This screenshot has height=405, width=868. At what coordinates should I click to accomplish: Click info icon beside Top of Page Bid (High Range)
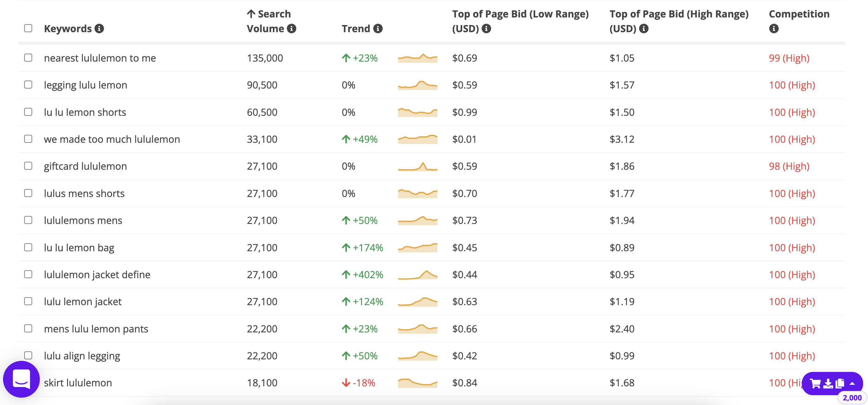[643, 28]
